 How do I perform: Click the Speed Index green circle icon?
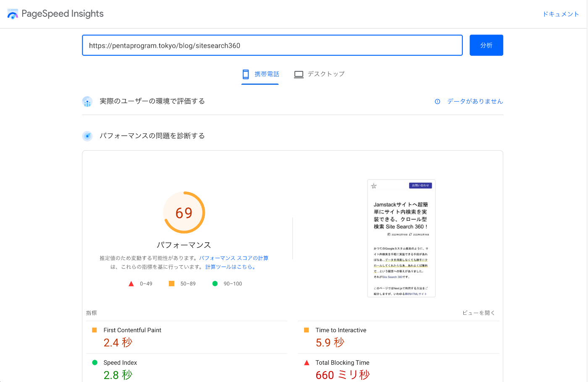[x=94, y=363]
